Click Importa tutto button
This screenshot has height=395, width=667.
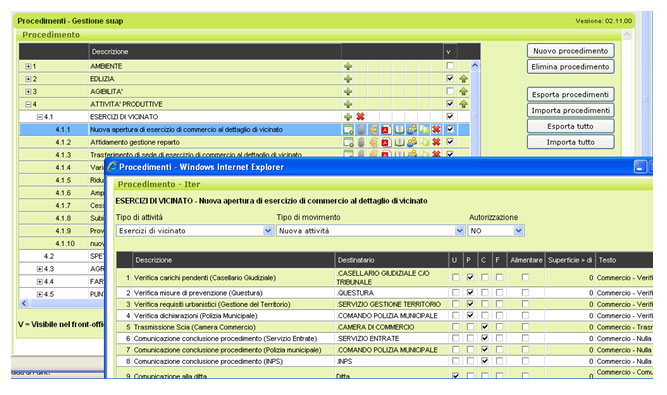click(x=570, y=142)
